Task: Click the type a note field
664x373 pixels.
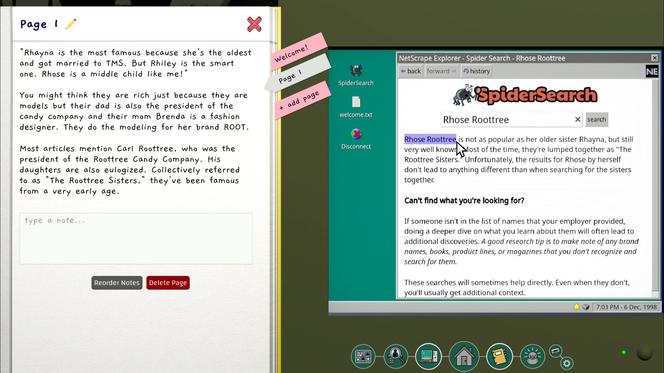Action: tap(136, 238)
